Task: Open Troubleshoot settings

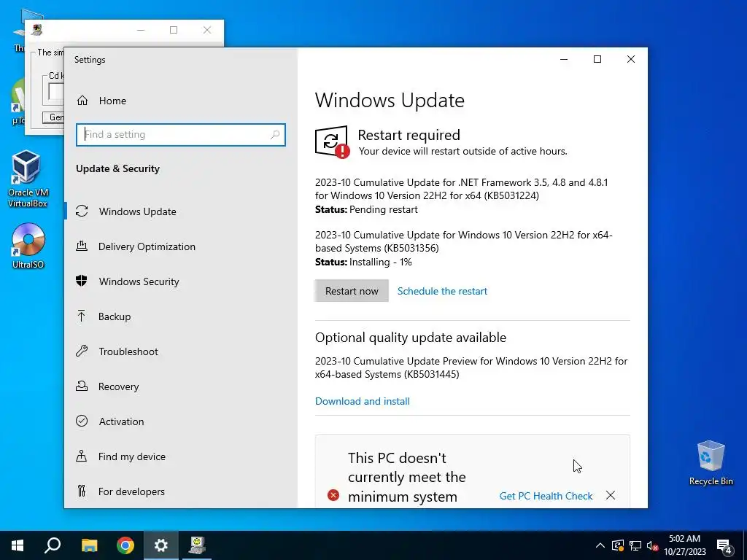Action: [x=181, y=351]
